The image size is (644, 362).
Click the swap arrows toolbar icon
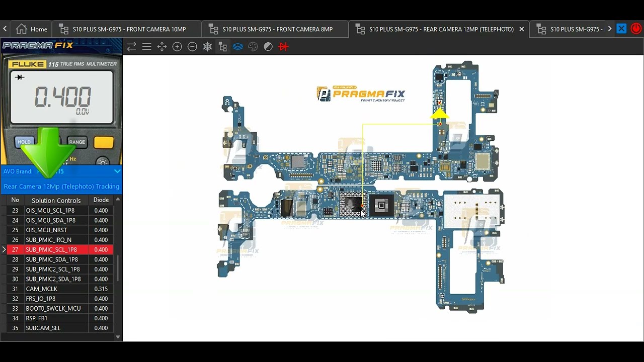131,47
